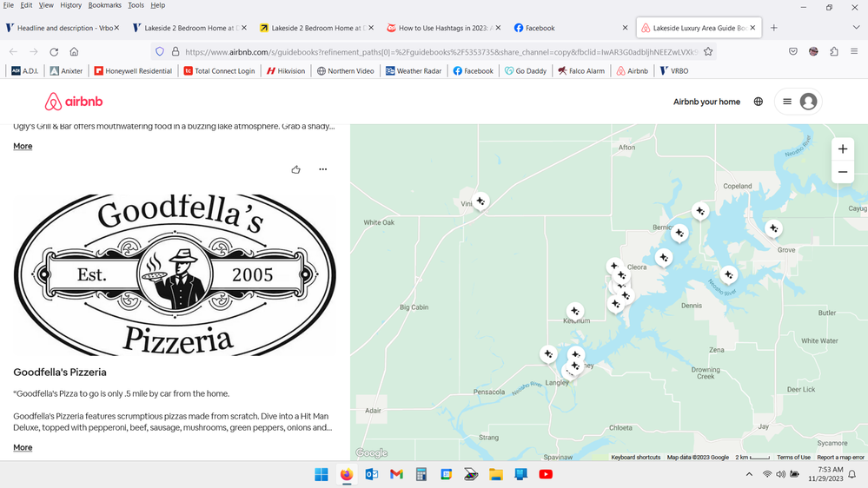This screenshot has height=488, width=868.
Task: Show hidden system tray icons
Action: click(749, 474)
